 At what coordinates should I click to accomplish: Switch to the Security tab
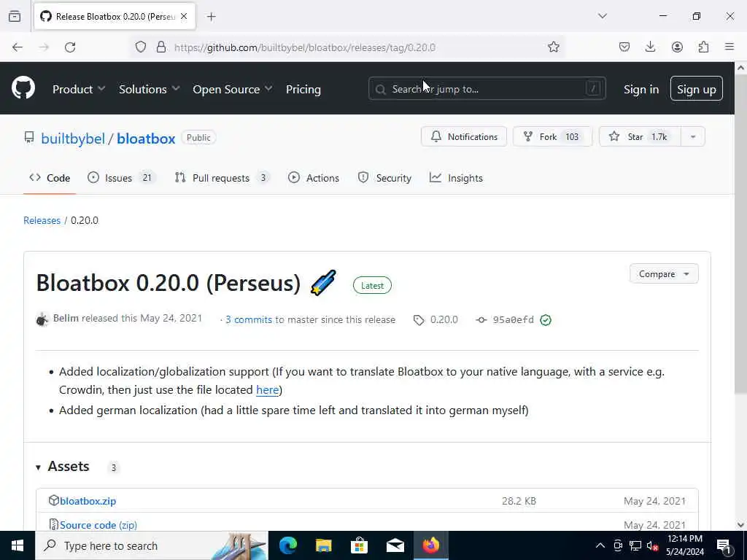click(x=384, y=178)
